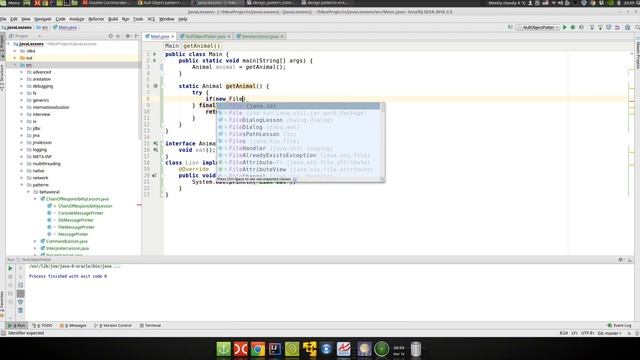The image size is (640, 360).
Task: Select FileDialogLesson suggestion in completion list
Action: (x=298, y=120)
